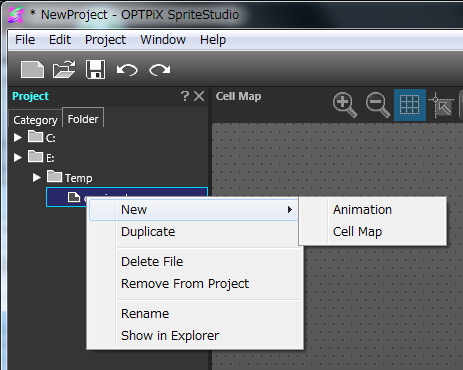The height and width of the screenshot is (370, 463).
Task: Select the Temp folder in the tree
Action: pos(70,177)
